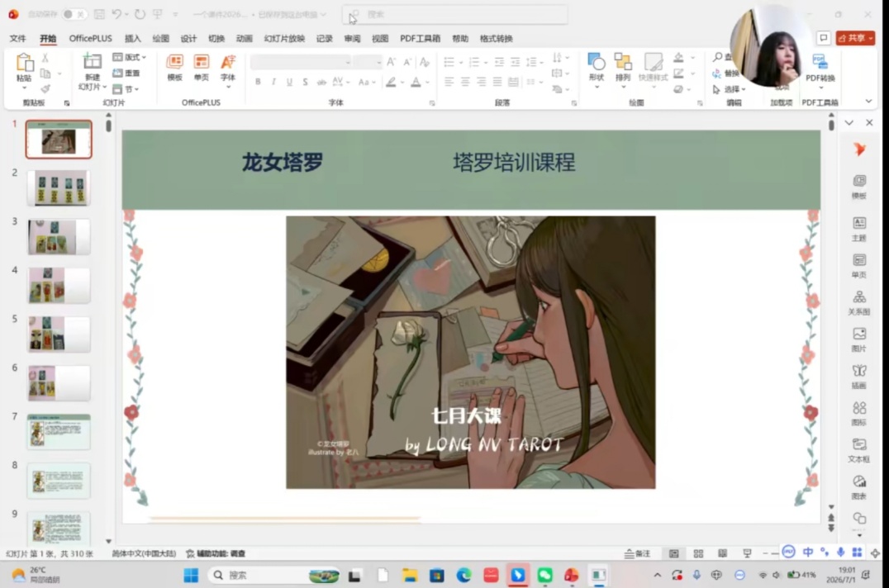The height and width of the screenshot is (588, 889).
Task: Expand the OfficePLUS pane options chevron
Action: pyautogui.click(x=849, y=123)
